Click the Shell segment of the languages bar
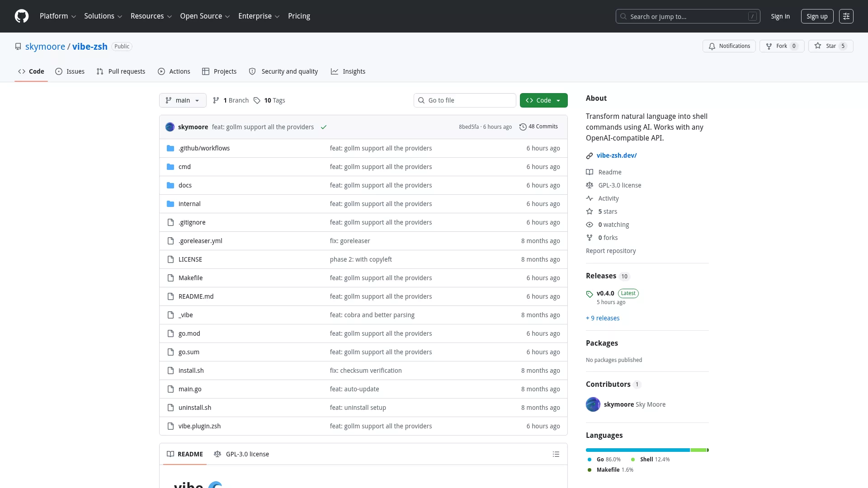 [x=698, y=450]
